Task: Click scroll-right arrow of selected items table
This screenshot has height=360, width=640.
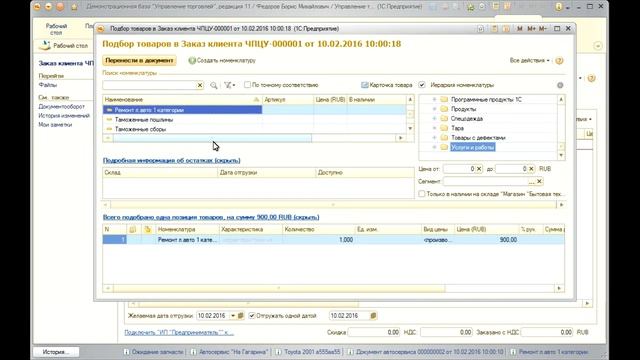Action: [559, 288]
